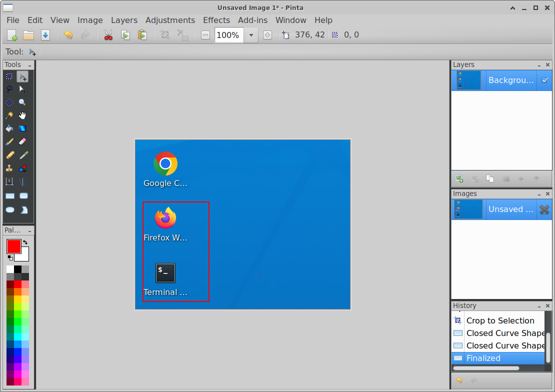Select the Line/Curve tool
Viewport: 555px width, 392px height.
pyautogui.click(x=22, y=182)
